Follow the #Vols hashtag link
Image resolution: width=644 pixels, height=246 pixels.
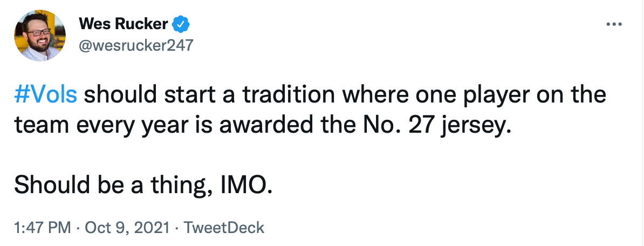click(x=46, y=95)
